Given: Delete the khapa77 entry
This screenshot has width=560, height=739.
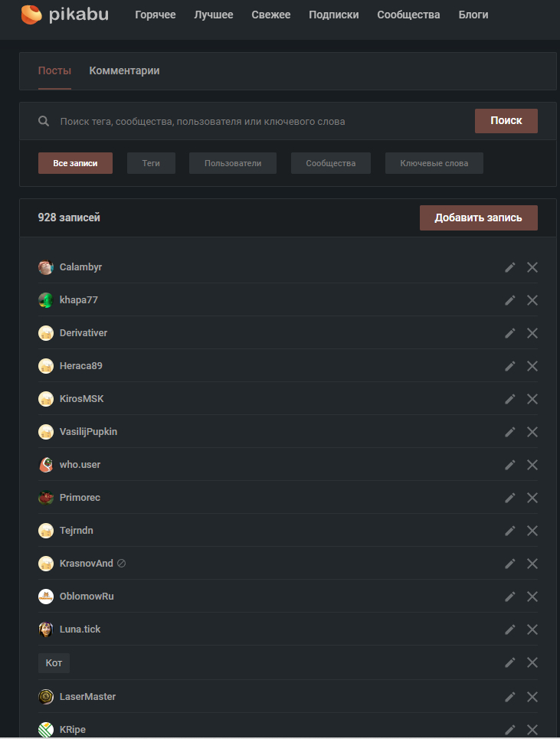Looking at the screenshot, I should click(x=532, y=300).
